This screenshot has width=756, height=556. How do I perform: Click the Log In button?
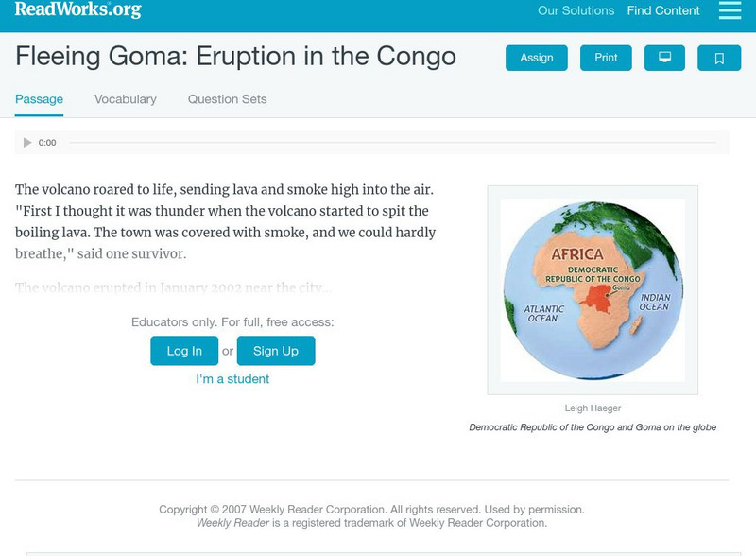184,351
